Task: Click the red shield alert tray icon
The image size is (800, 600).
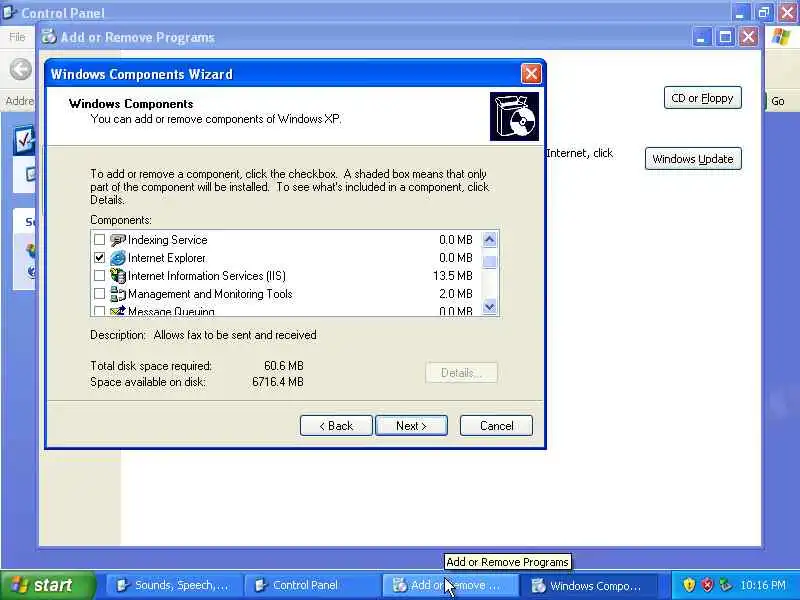Action: (707, 584)
